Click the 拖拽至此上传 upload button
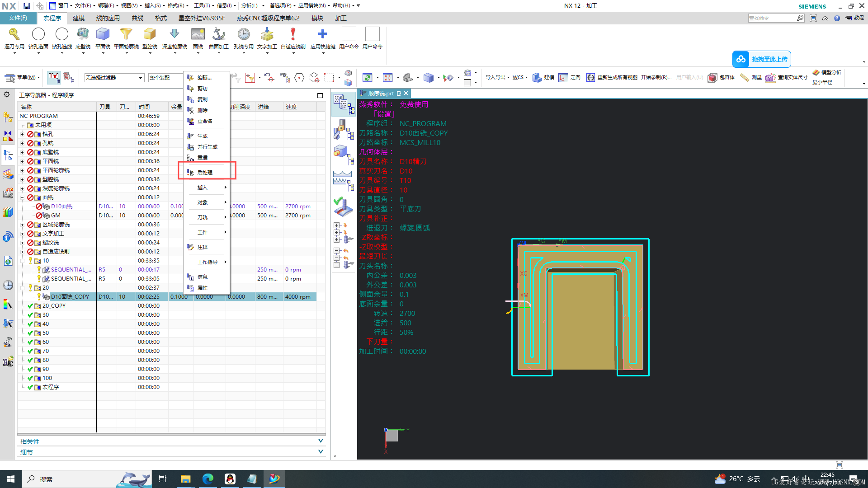The height and width of the screenshot is (488, 868). click(761, 59)
